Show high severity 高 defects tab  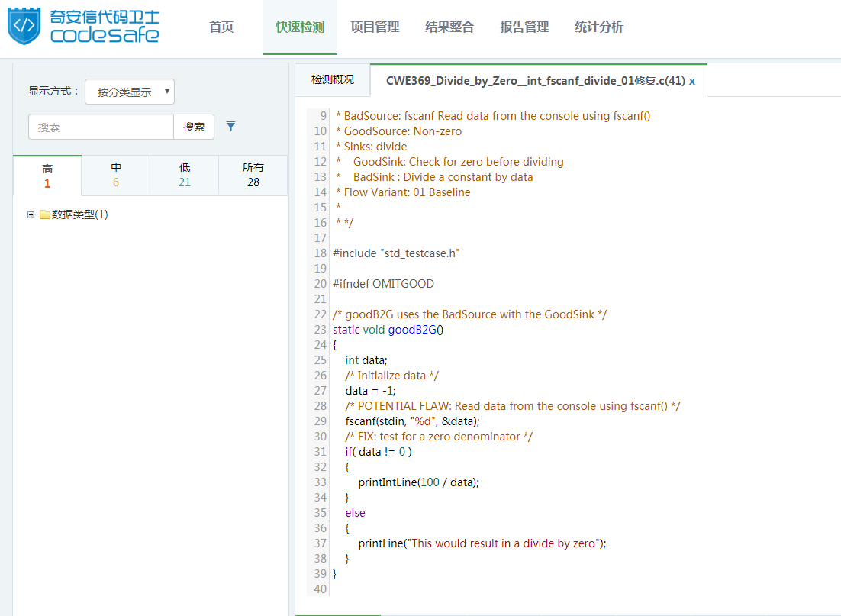click(x=47, y=176)
